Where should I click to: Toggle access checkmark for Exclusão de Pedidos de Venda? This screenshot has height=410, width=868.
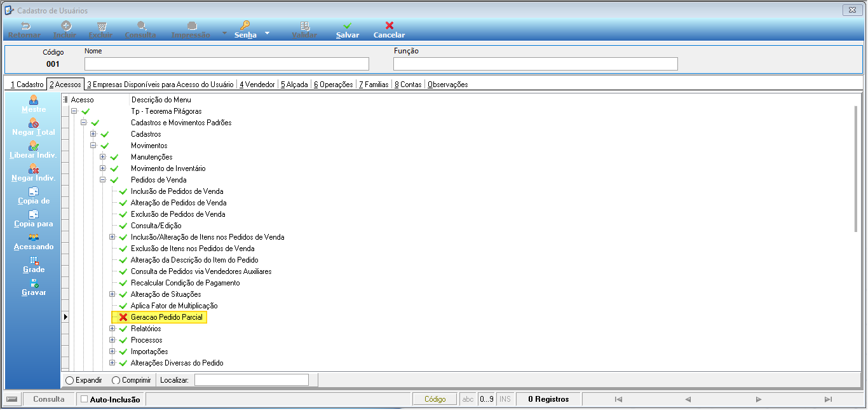click(123, 214)
